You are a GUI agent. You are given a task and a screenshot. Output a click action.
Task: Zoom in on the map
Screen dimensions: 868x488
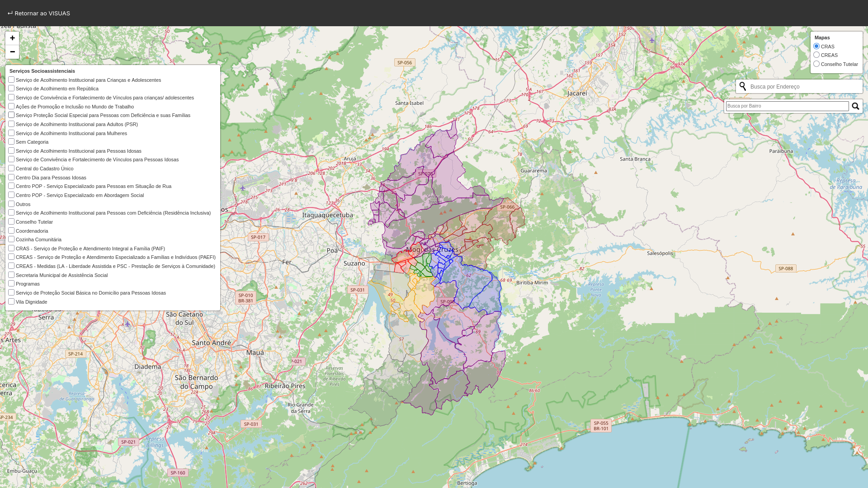point(12,38)
